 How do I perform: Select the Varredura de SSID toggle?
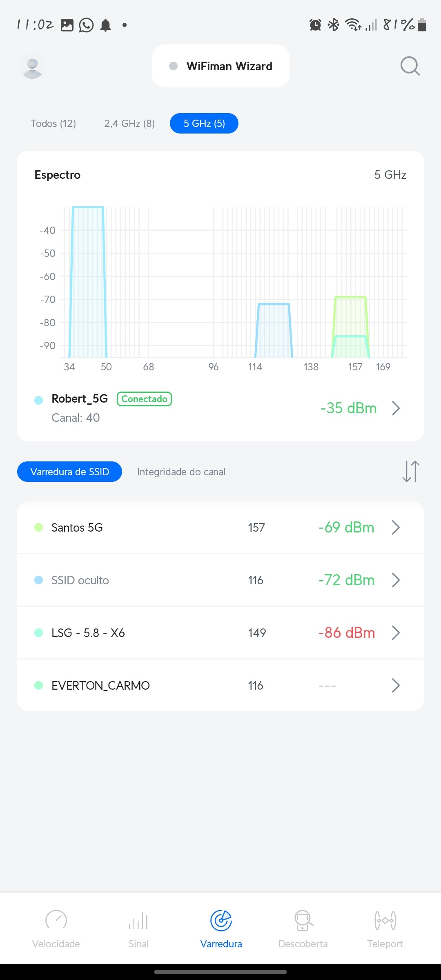tap(69, 472)
